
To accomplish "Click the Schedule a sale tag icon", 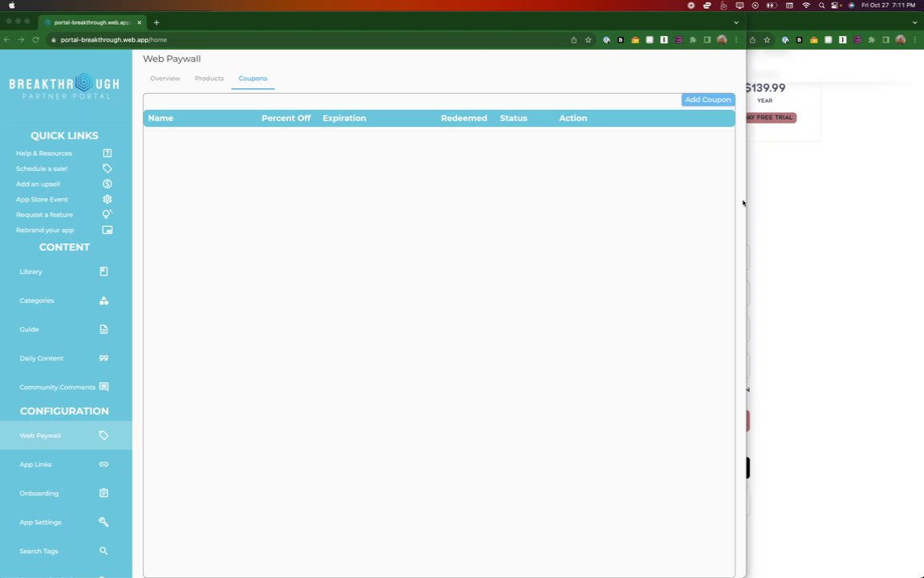I will pyautogui.click(x=107, y=168).
